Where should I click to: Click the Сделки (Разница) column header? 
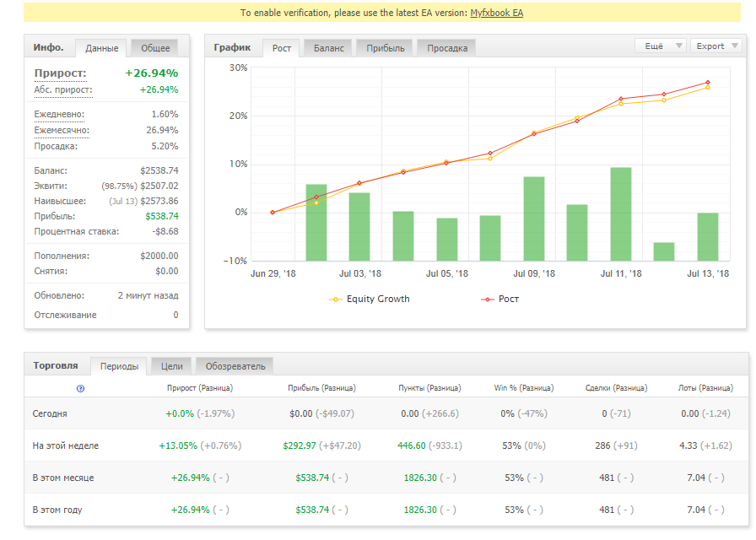point(616,388)
